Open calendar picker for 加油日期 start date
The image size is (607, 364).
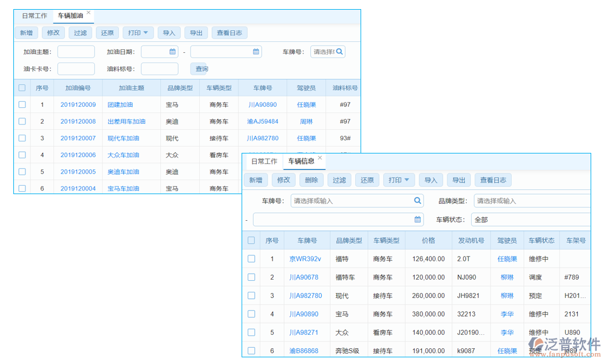173,52
